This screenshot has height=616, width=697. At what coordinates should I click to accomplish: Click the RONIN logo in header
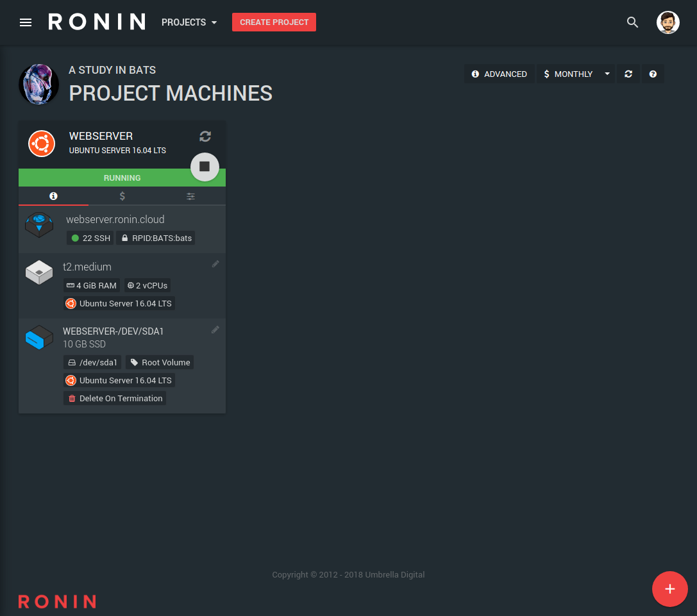coord(97,22)
